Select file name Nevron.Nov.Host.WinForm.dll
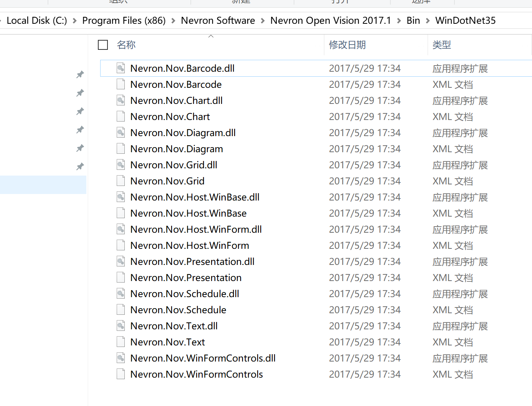The width and height of the screenshot is (532, 406). [x=196, y=229]
